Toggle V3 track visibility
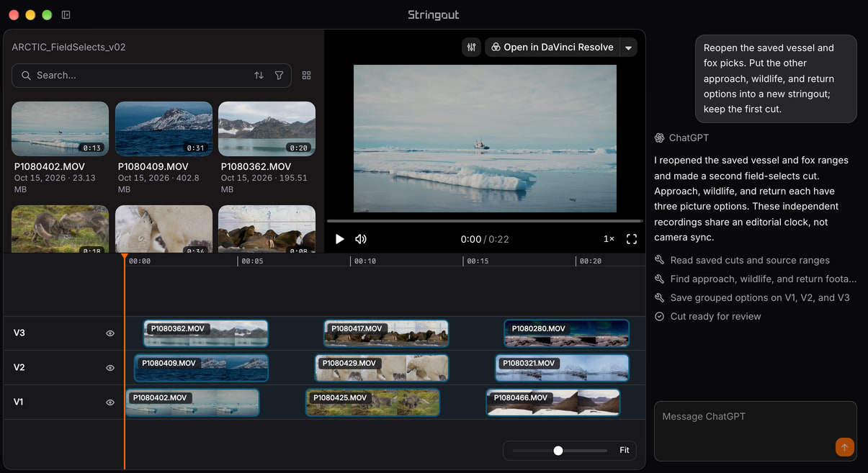Viewport: 868px width, 473px height. pyautogui.click(x=110, y=333)
